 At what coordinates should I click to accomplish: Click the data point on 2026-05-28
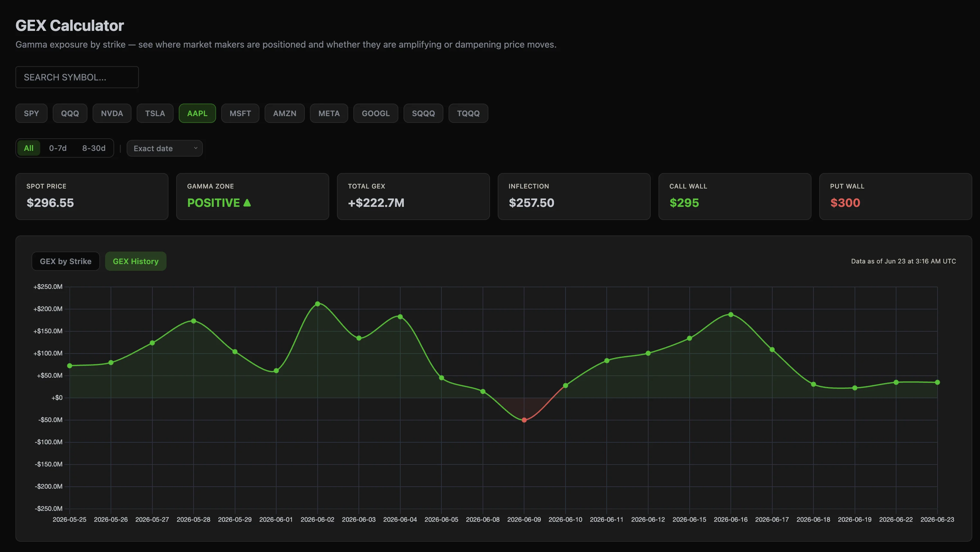click(x=193, y=321)
